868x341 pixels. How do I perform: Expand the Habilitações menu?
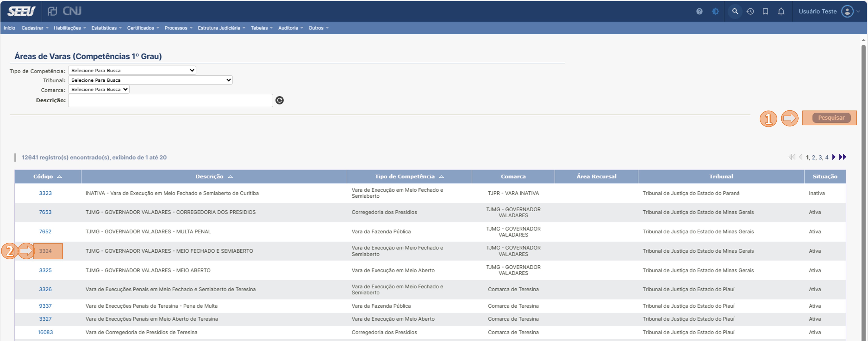click(70, 28)
